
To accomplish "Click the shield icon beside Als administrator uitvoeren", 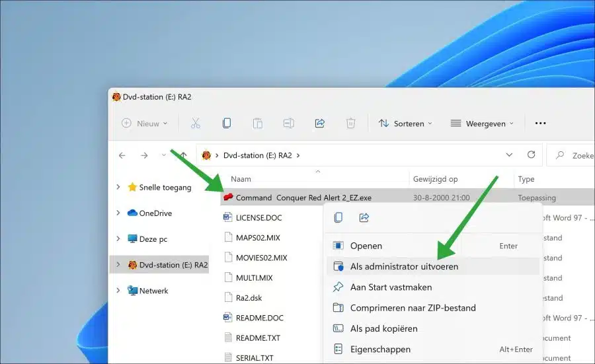I will pyautogui.click(x=338, y=266).
